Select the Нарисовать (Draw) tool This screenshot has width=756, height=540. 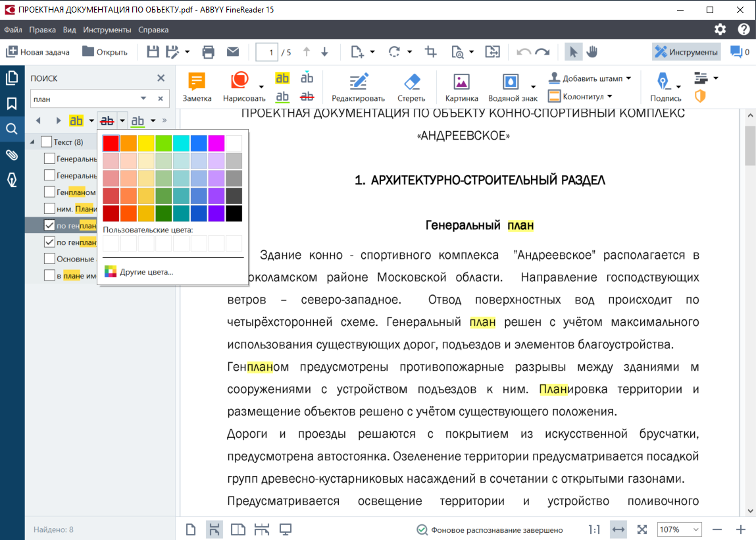point(239,86)
